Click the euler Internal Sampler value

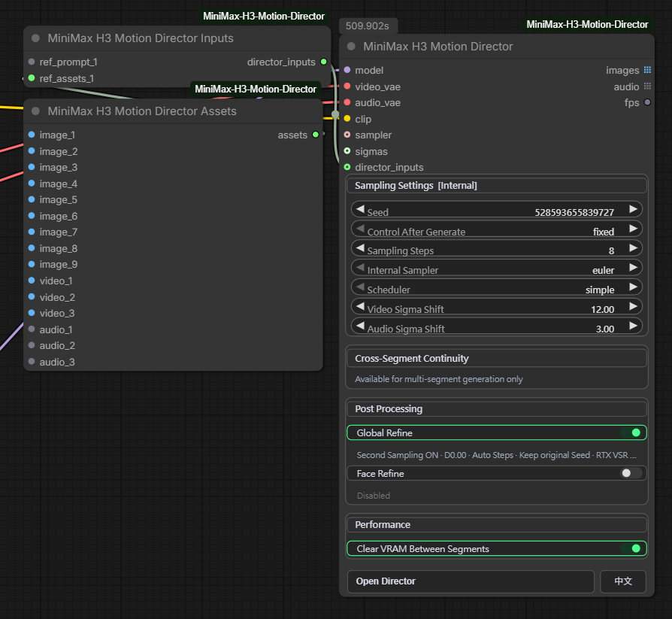(x=603, y=270)
